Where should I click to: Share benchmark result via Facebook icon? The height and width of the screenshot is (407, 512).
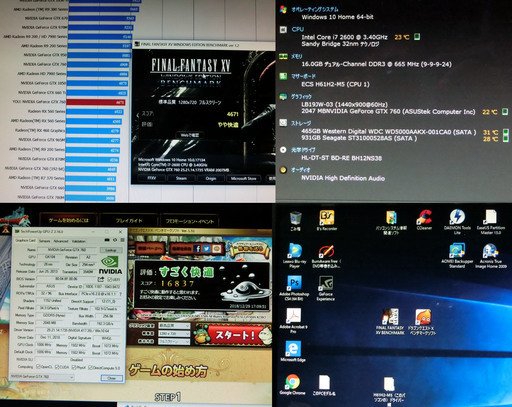(x=197, y=249)
